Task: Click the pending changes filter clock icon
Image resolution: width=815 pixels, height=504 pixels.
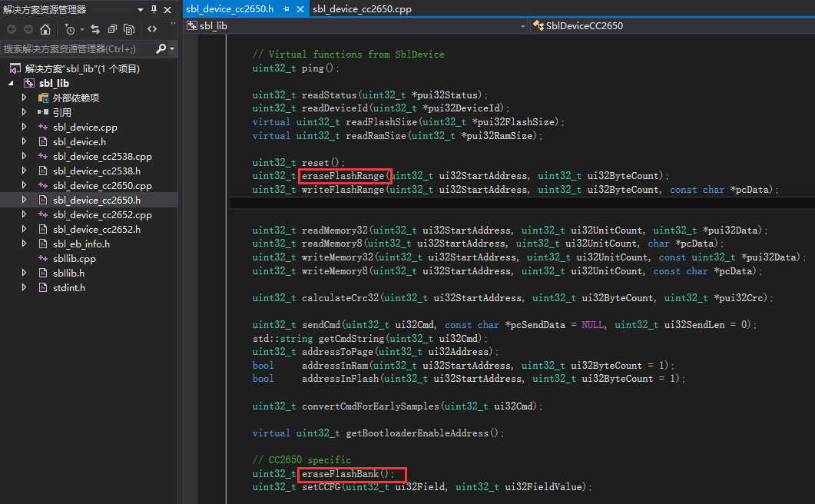Action: [x=70, y=29]
